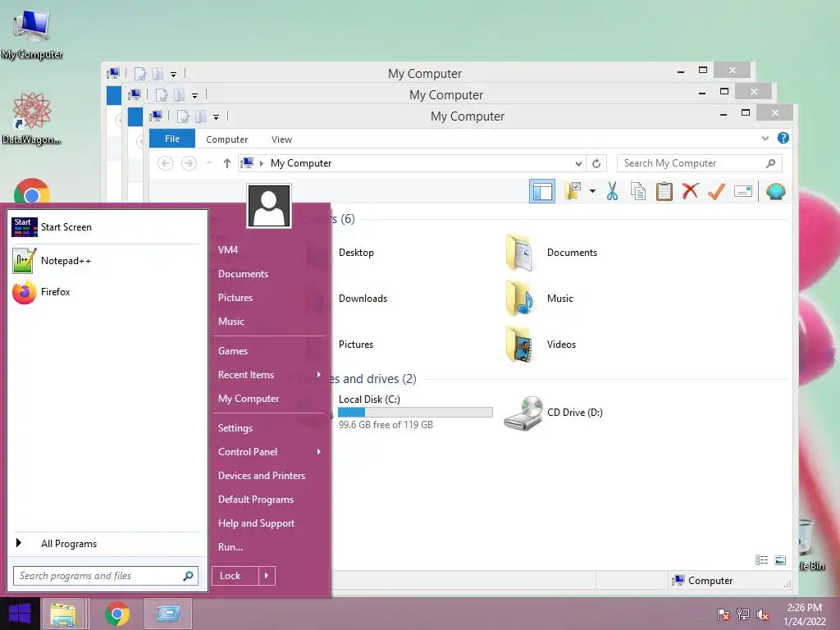This screenshot has width=840, height=630.
Task: Open Start Screen from start menu
Action: pos(106,227)
